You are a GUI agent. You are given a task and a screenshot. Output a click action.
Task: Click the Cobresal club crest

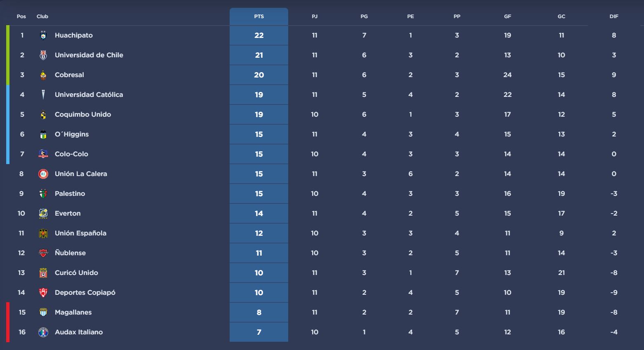click(x=43, y=75)
